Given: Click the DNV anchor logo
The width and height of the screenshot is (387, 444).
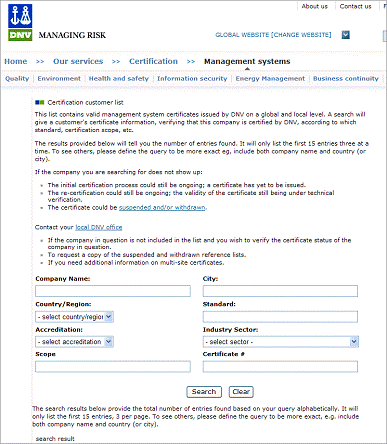Looking at the screenshot, I should pos(20,16).
